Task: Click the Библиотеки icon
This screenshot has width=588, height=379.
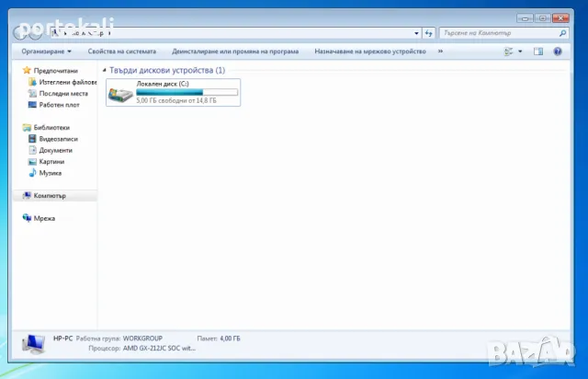Action: click(27, 127)
